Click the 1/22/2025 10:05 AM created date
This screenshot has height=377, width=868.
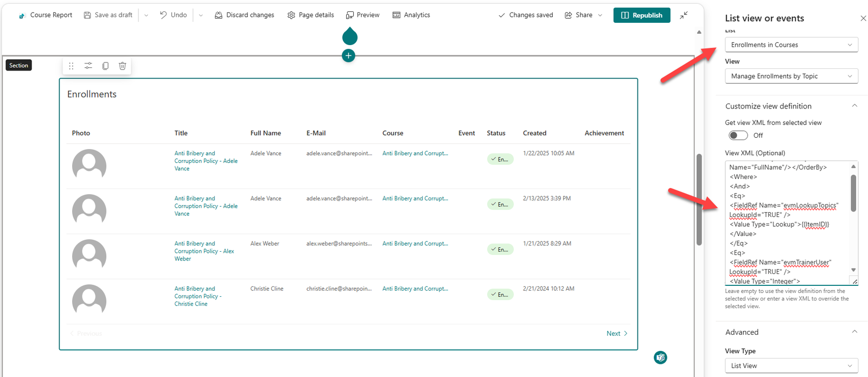pos(548,154)
